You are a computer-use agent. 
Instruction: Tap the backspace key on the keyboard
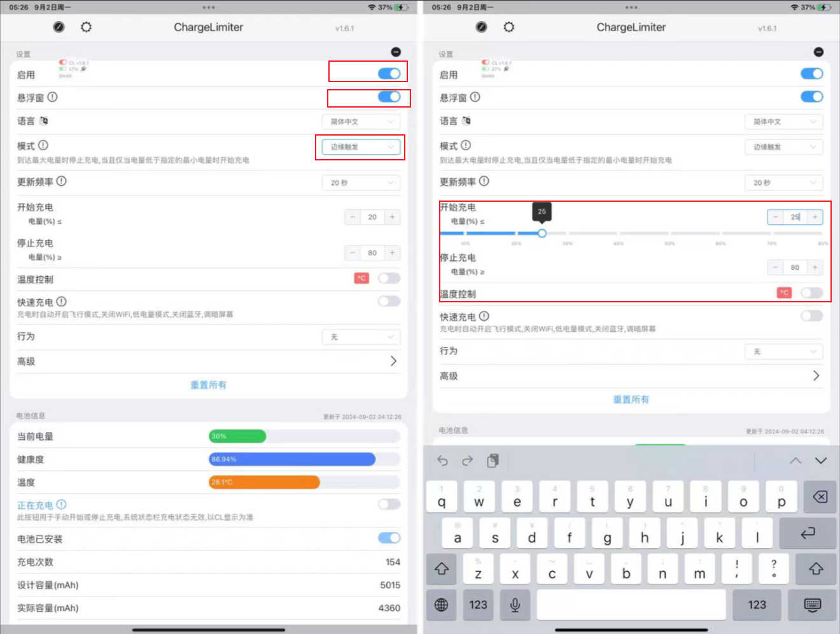820,497
